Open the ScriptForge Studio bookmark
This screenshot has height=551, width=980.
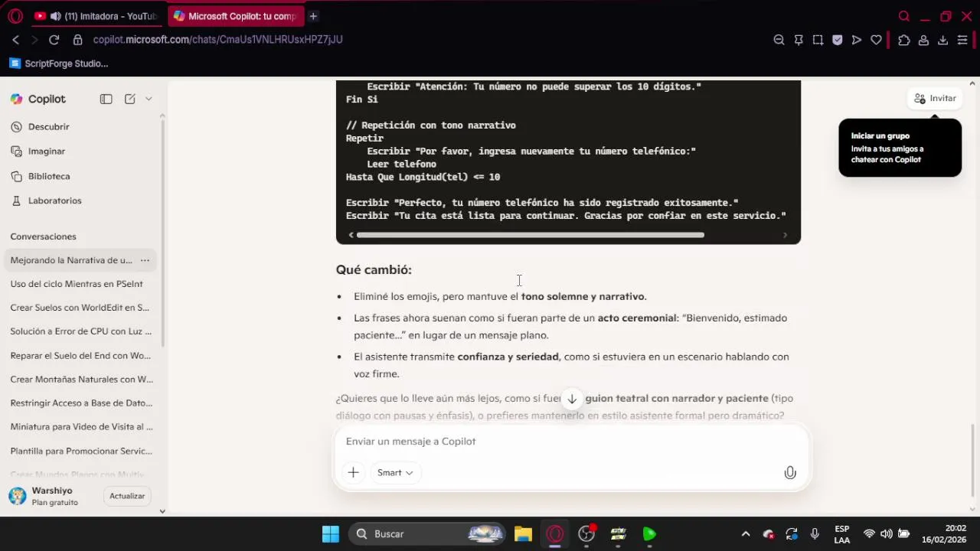click(x=59, y=64)
